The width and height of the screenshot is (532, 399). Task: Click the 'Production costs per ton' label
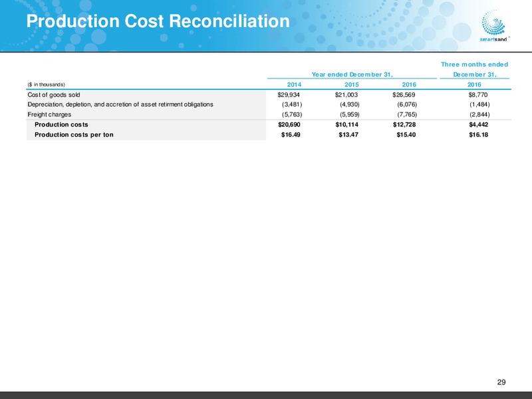pyautogui.click(x=74, y=135)
